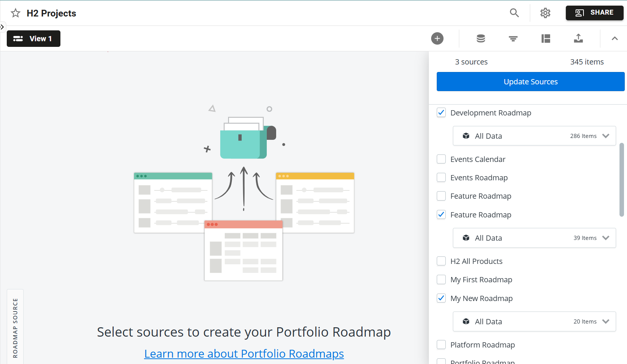This screenshot has width=627, height=364.
Task: Uncheck the Development Roadmap source
Action: pyautogui.click(x=441, y=112)
